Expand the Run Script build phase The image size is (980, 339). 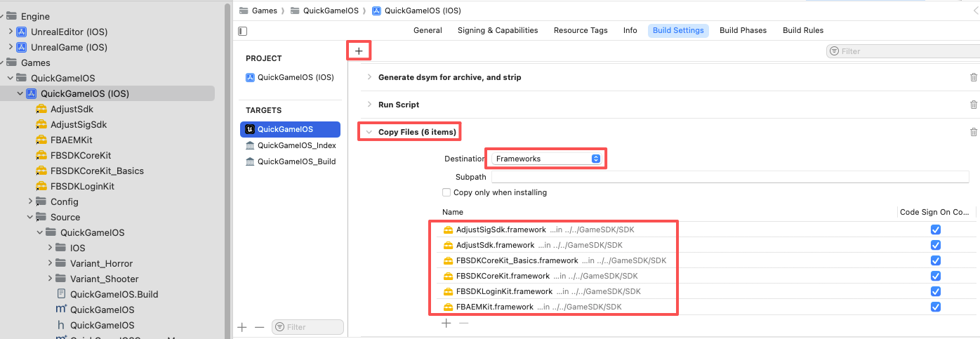coord(369,105)
